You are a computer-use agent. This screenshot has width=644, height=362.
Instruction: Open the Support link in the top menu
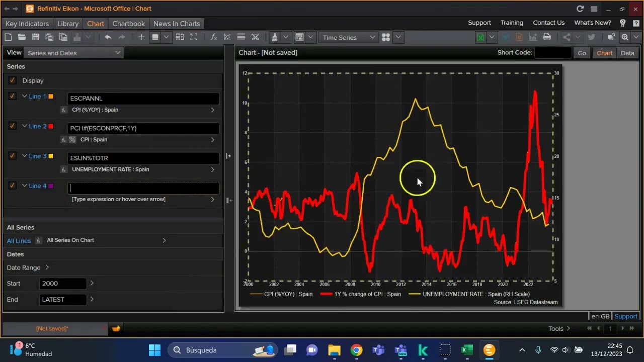[x=479, y=23]
